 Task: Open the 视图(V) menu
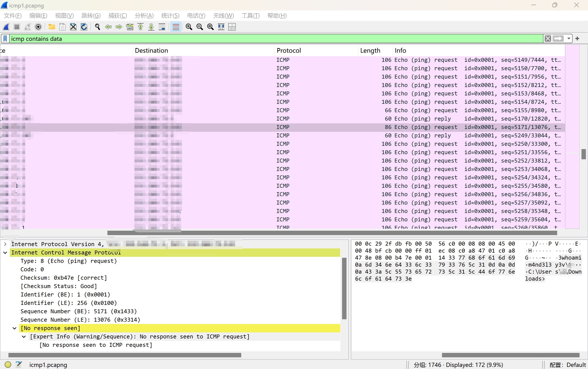(64, 16)
